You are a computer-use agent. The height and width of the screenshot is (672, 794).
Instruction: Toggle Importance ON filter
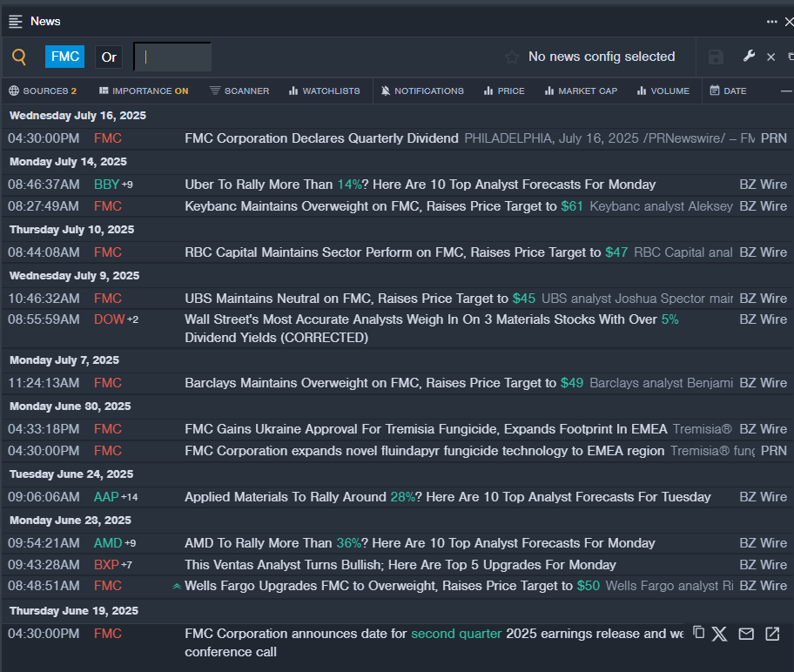[x=144, y=91]
